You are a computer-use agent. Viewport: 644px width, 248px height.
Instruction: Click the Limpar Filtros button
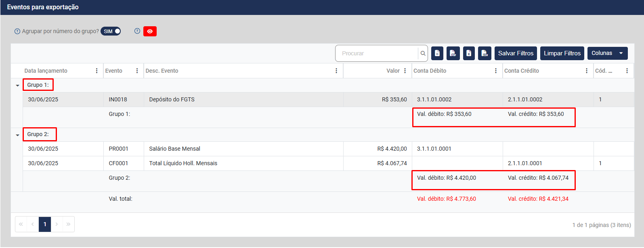click(x=562, y=53)
